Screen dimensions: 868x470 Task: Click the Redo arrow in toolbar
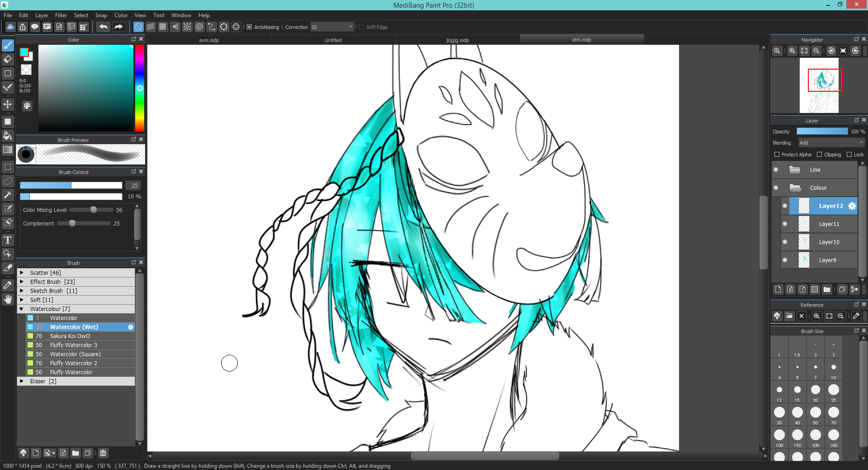[x=118, y=27]
